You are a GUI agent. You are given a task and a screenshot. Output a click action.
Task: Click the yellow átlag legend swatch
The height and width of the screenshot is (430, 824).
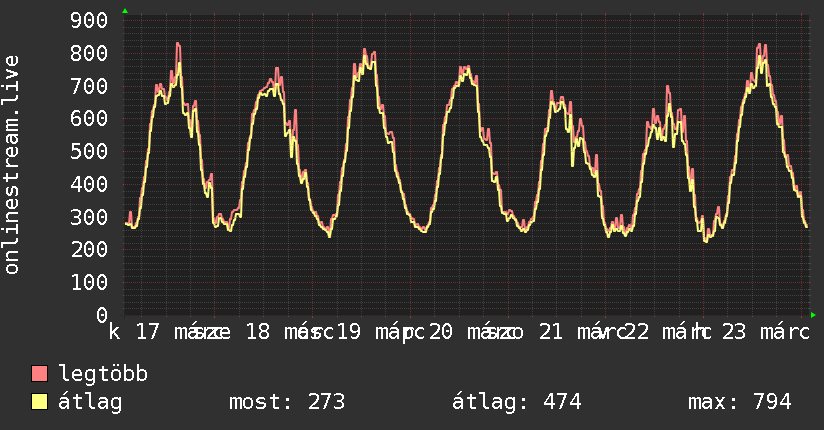(39, 402)
